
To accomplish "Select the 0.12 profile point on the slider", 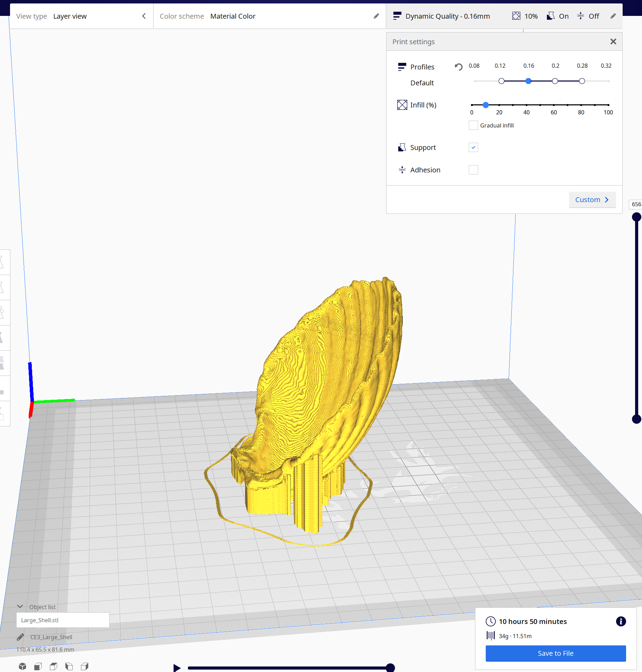I will 501,81.
